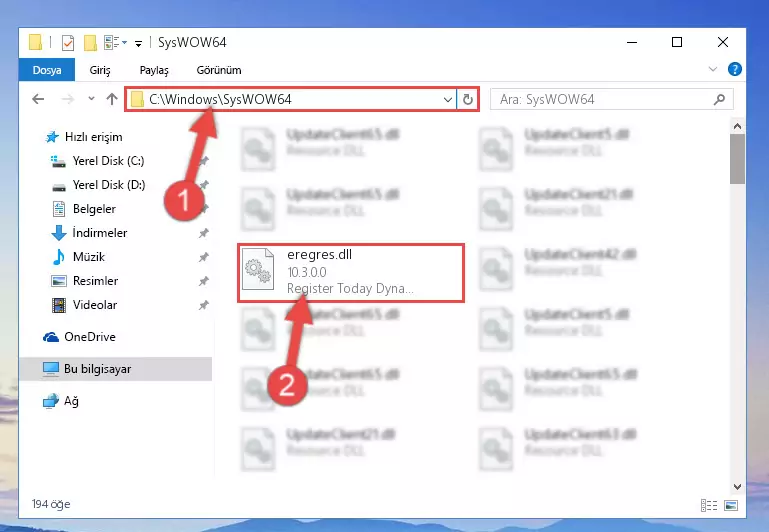Open the Müzik folder
This screenshot has height=532, width=769.
click(88, 257)
